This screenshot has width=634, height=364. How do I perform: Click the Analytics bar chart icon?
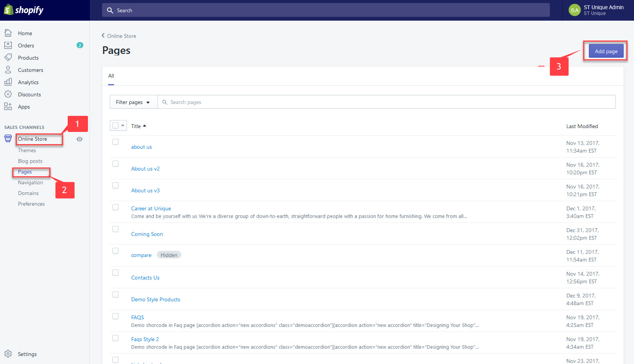coord(8,82)
